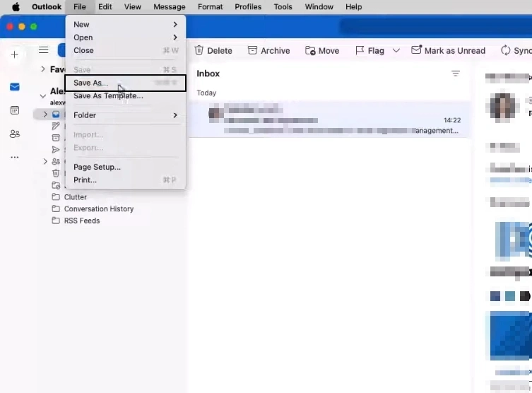Click Mark as Unread label
Image resolution: width=532 pixels, height=393 pixels.
pos(455,51)
